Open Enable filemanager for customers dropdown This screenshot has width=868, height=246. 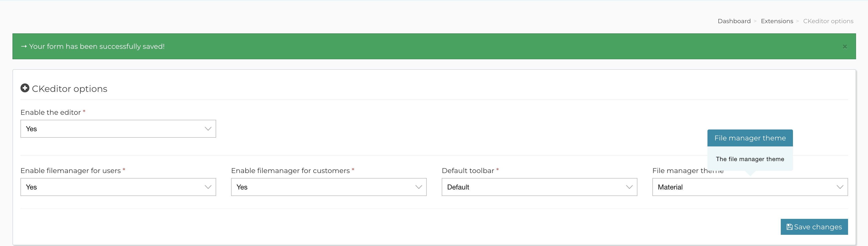click(329, 187)
